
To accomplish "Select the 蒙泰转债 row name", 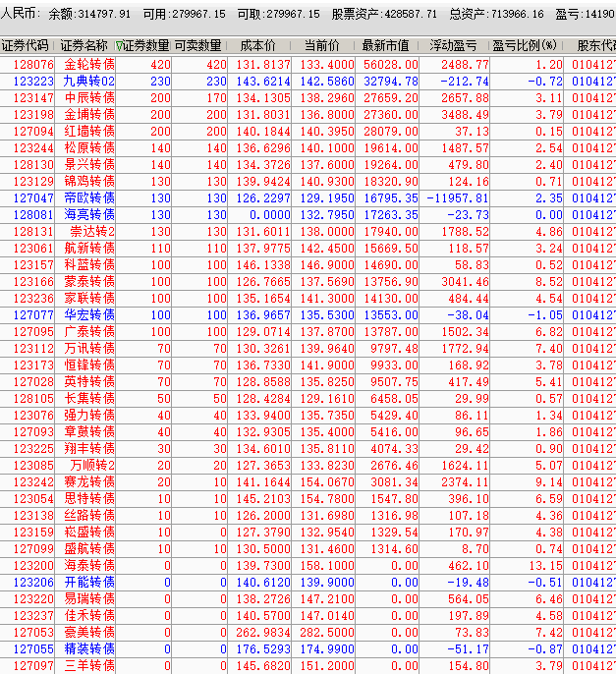I will click(x=89, y=282).
